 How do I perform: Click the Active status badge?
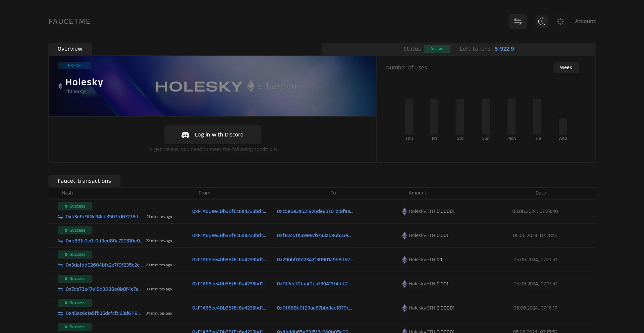point(437,49)
